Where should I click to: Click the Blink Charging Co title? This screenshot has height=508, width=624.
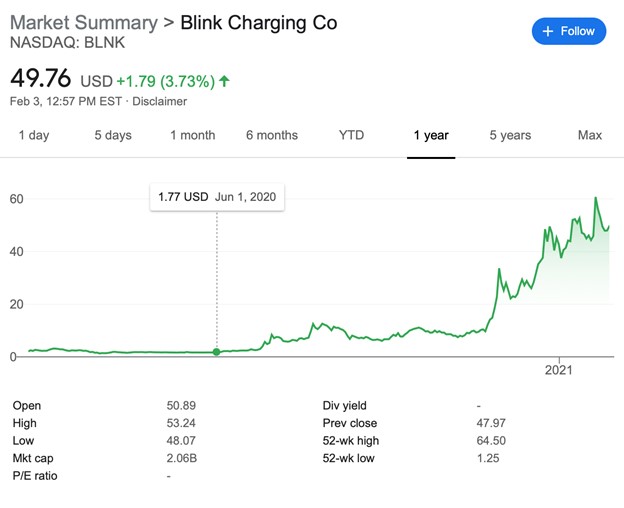258,22
